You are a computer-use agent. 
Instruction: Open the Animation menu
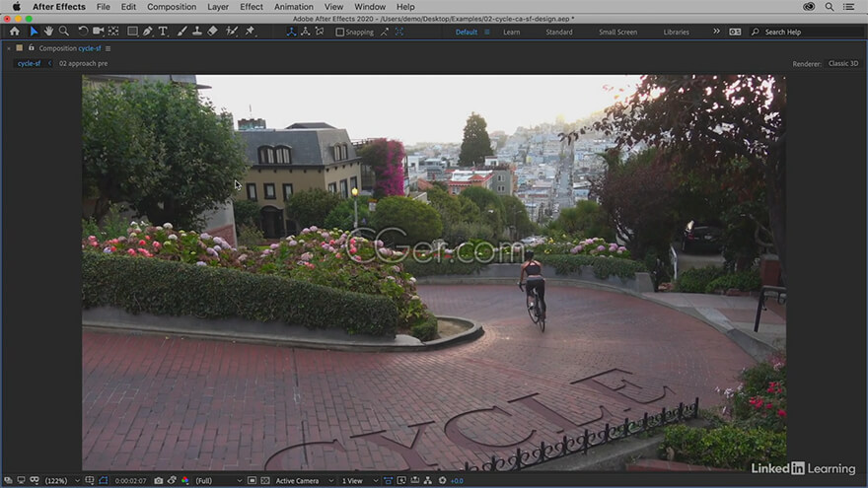(293, 7)
